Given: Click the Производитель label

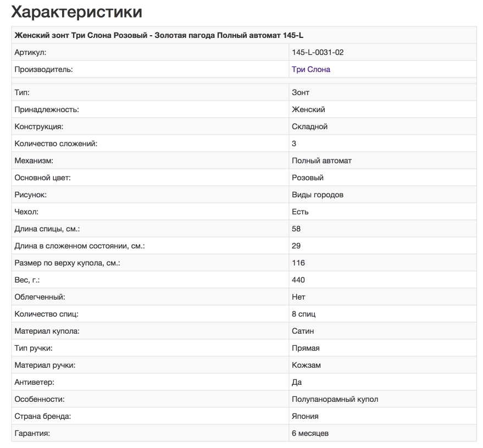Looking at the screenshot, I should 43,70.
